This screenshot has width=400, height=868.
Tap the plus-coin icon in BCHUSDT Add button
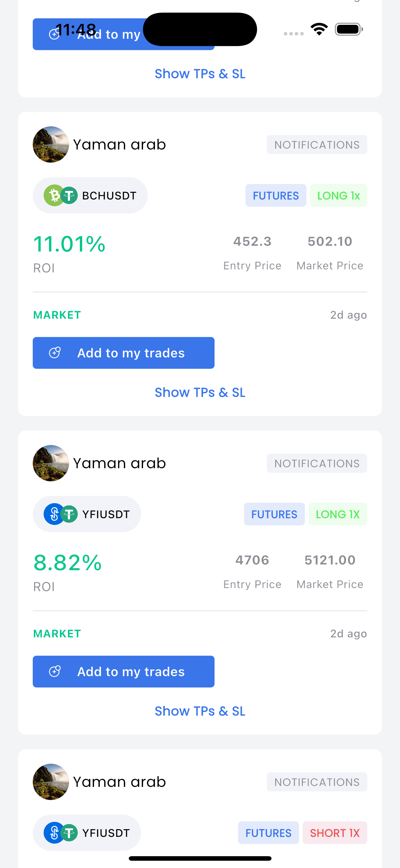tap(55, 353)
